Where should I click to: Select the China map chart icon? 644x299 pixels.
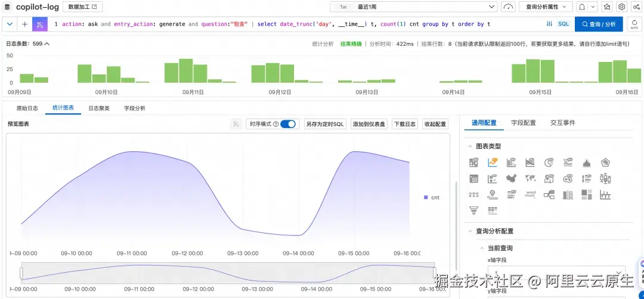coord(512,179)
